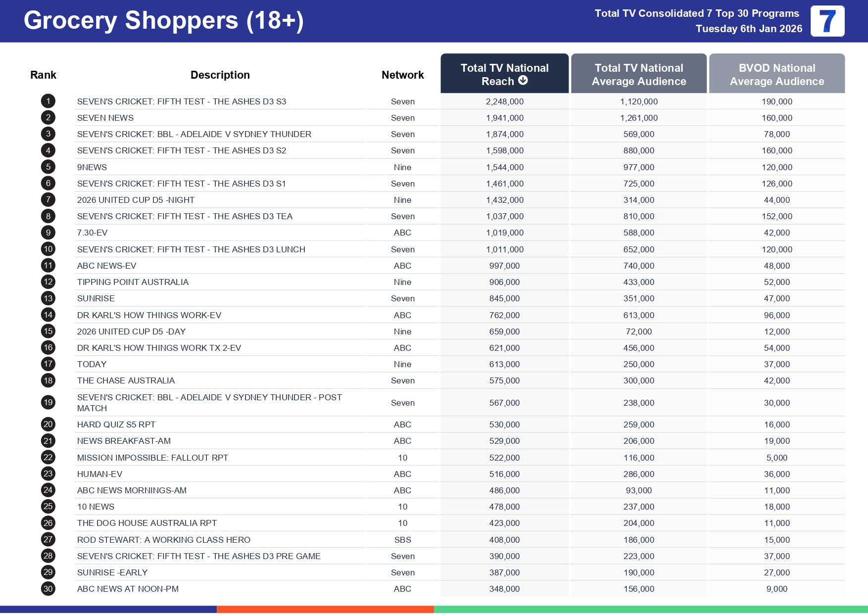Click the green segment of footer bar
This screenshot has height=614, width=868.
650,610
